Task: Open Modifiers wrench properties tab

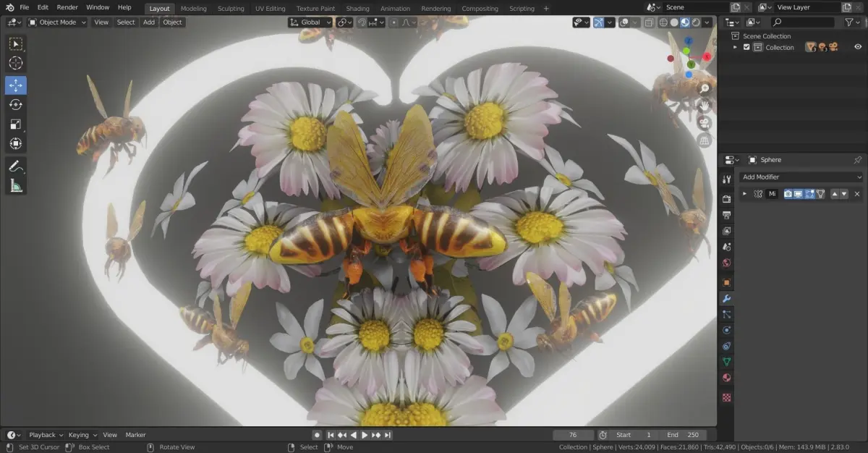Action: (x=727, y=298)
